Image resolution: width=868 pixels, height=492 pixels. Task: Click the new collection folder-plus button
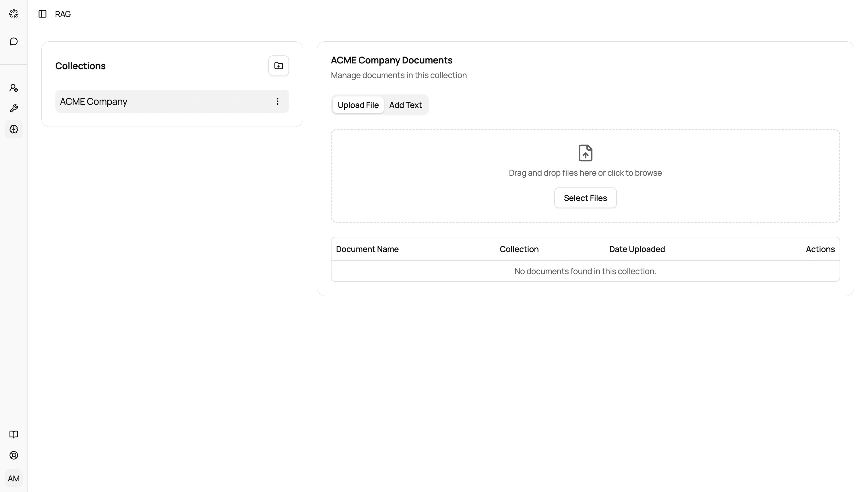278,65
